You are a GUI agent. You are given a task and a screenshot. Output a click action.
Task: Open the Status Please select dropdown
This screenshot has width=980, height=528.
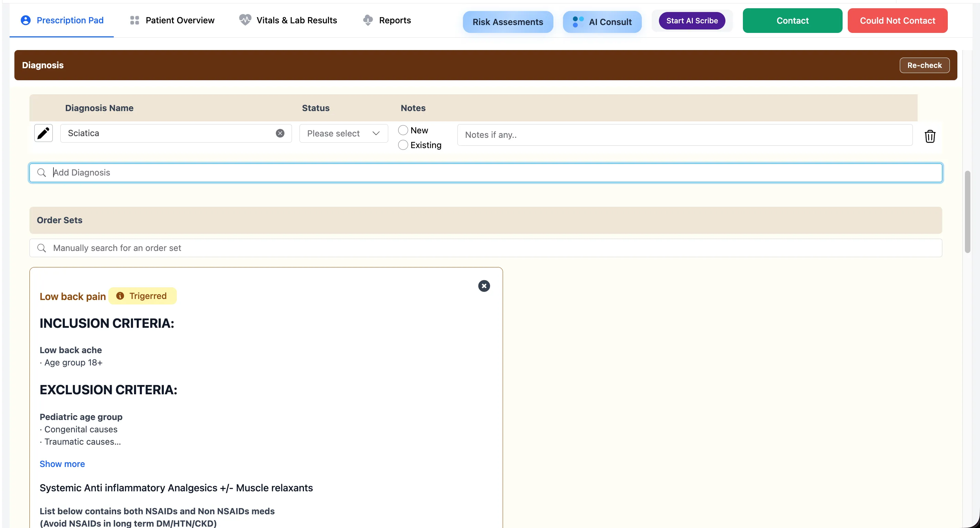click(x=343, y=133)
